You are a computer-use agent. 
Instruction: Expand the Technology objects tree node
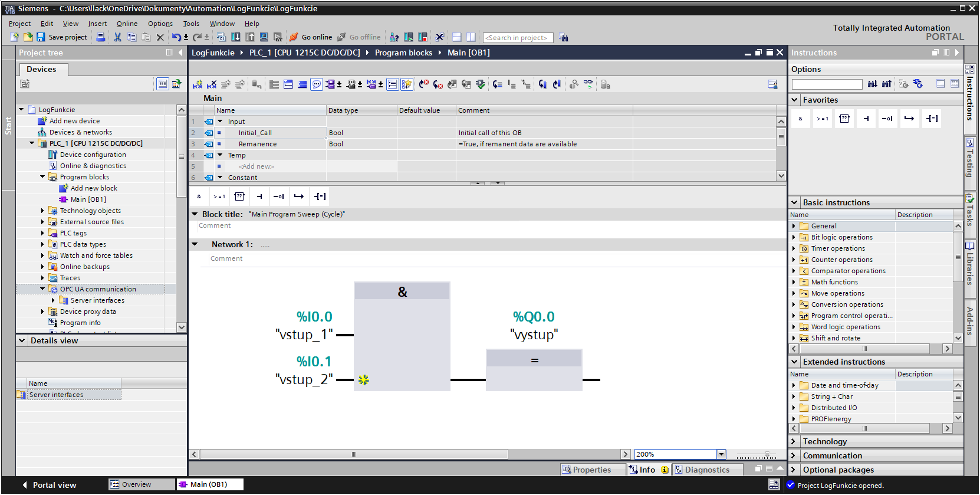point(42,211)
